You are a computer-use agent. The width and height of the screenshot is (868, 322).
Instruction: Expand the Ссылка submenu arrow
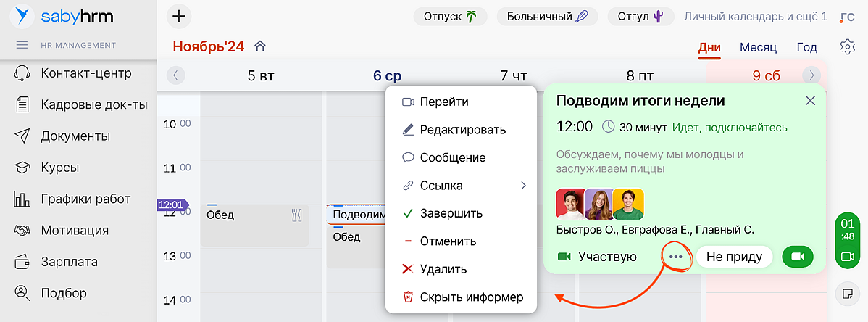tap(523, 186)
